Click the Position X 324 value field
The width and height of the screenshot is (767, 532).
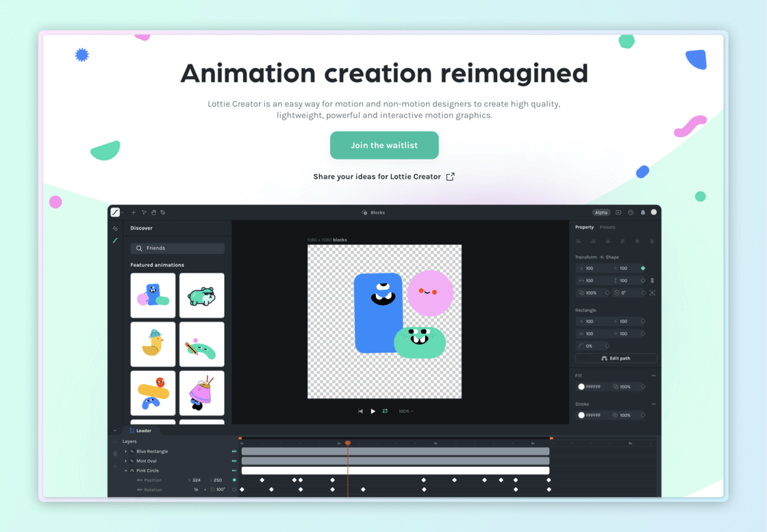[x=194, y=480]
